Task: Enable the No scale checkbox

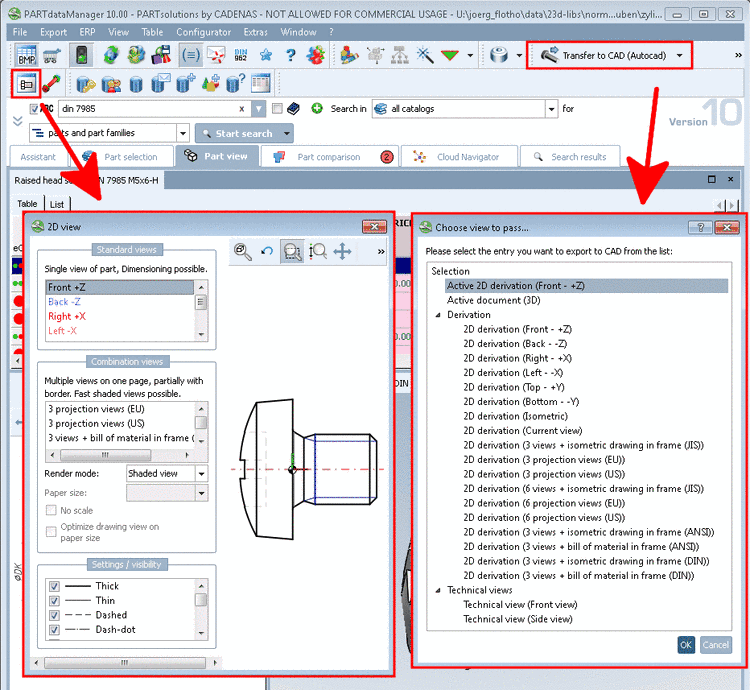Action: click(x=51, y=511)
